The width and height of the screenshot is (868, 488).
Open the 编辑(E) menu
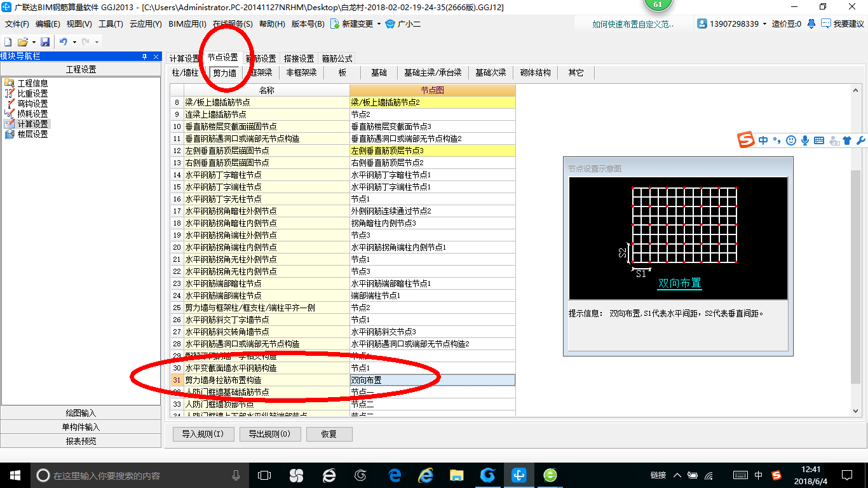[48, 24]
